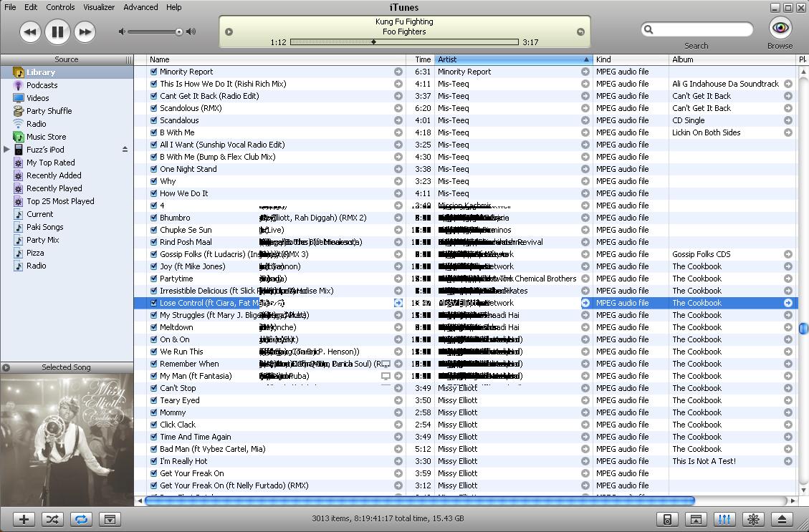Uncheck the I'm Really Hot checkbox

(x=153, y=461)
